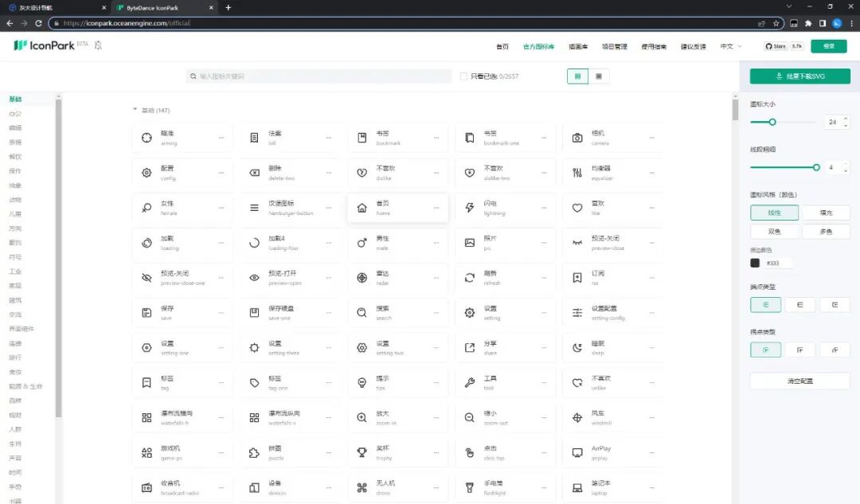The image size is (860, 504).
Task: Choose the third 端点类型 line cap option
Action: pos(835,304)
